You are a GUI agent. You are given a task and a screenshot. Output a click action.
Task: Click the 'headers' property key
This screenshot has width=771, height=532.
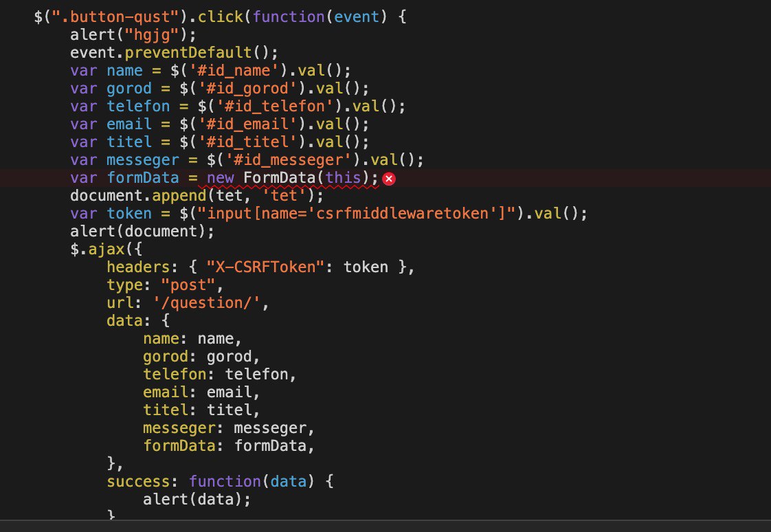(138, 267)
